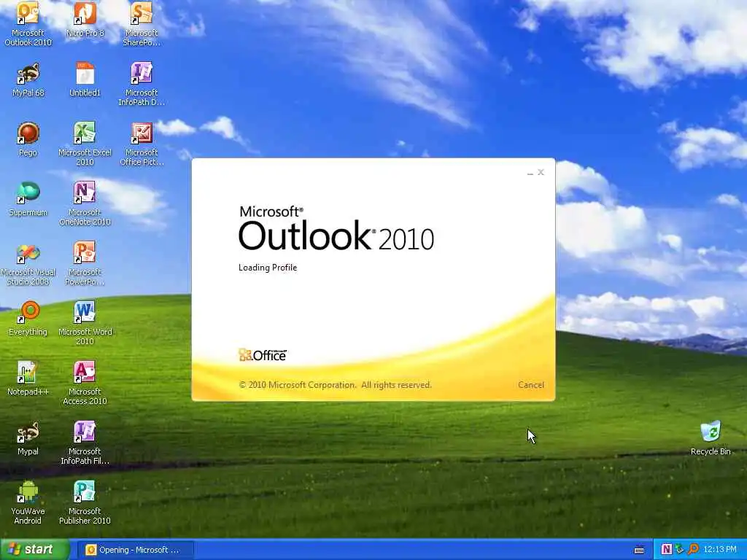This screenshot has height=560, width=747.
Task: Open the Microsoft InfoPath Designer shortcut
Action: tap(142, 84)
